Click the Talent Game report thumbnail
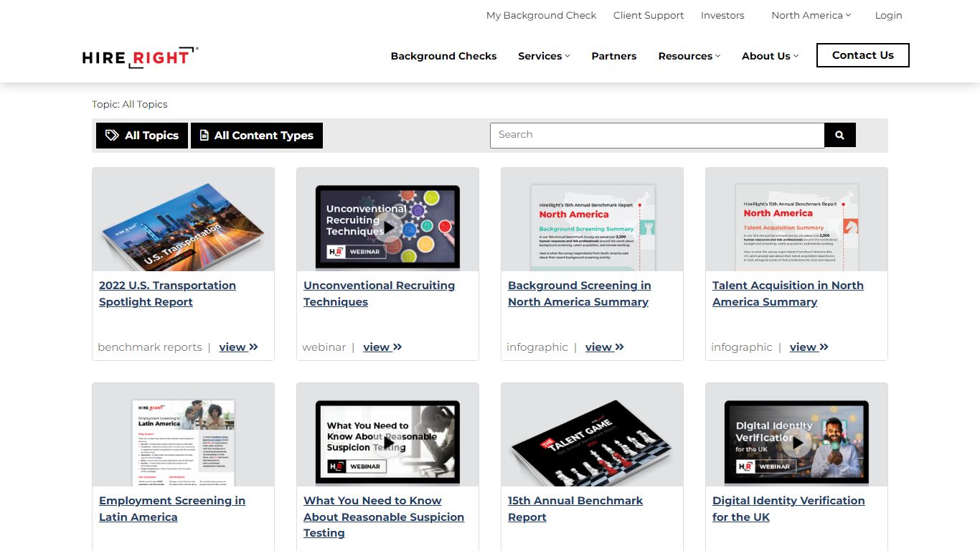 [592, 435]
